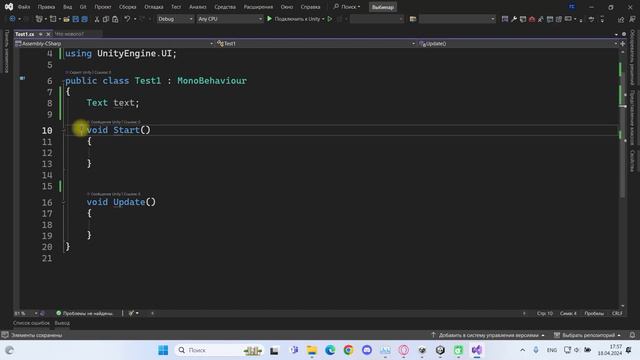Click the MonoBehaviour class name in code
Viewport: 640px width, 360px height.
pos(212,81)
